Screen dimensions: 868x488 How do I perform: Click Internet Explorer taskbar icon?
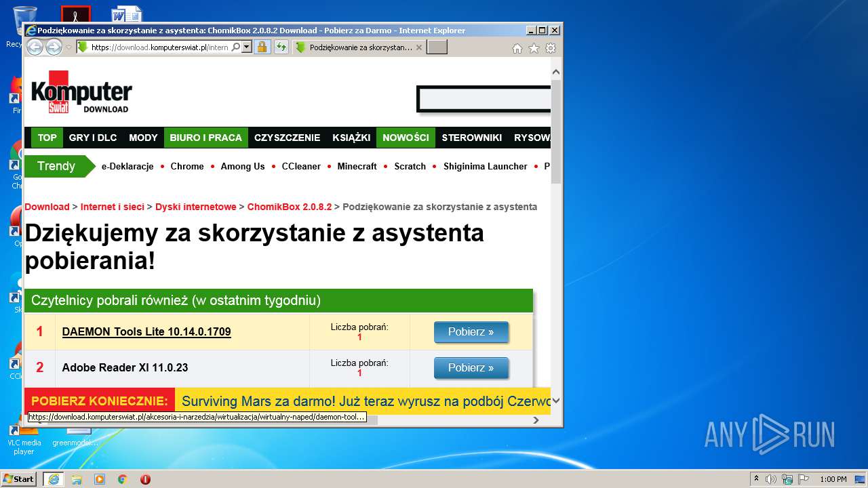click(54, 479)
